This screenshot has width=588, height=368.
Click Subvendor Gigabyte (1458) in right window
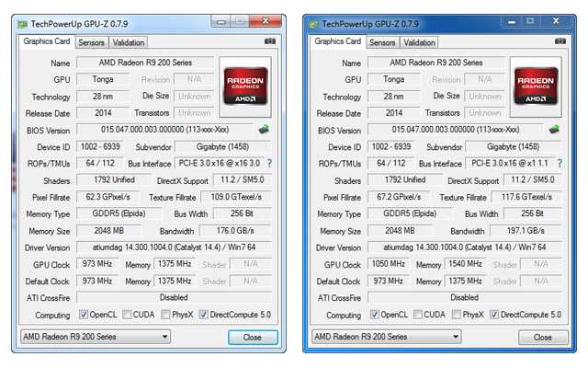coord(513,146)
